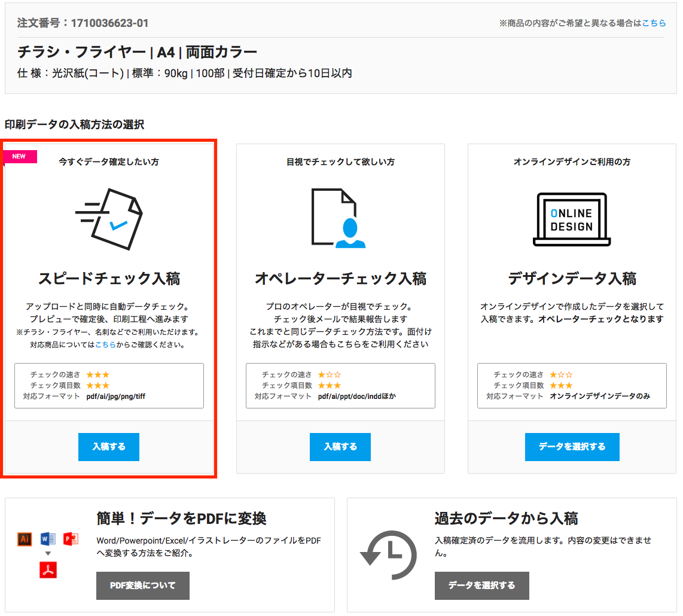The height and width of the screenshot is (616, 683).
Task: Select the オペレーターチェック入稿 heading
Action: click(x=340, y=279)
